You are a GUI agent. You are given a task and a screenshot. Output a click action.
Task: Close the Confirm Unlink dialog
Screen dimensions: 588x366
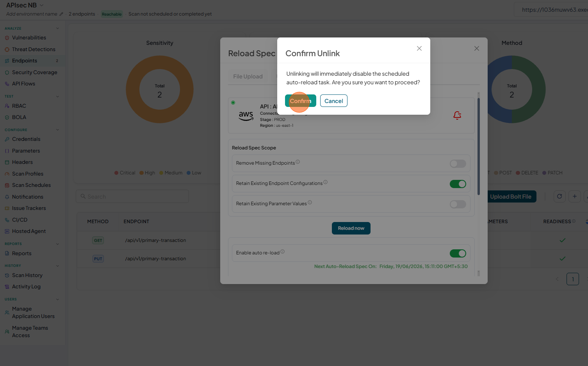[x=419, y=48]
